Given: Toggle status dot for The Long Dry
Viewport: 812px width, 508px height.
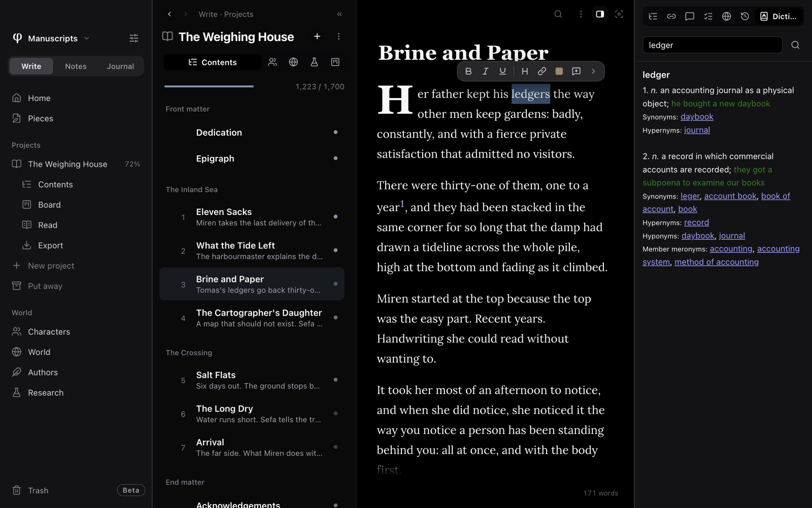Looking at the screenshot, I should pos(335,414).
